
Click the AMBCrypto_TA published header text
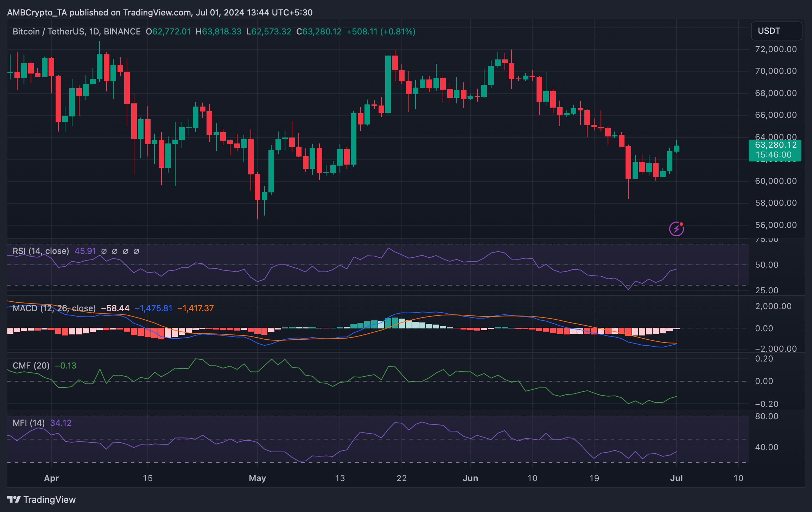click(160, 13)
